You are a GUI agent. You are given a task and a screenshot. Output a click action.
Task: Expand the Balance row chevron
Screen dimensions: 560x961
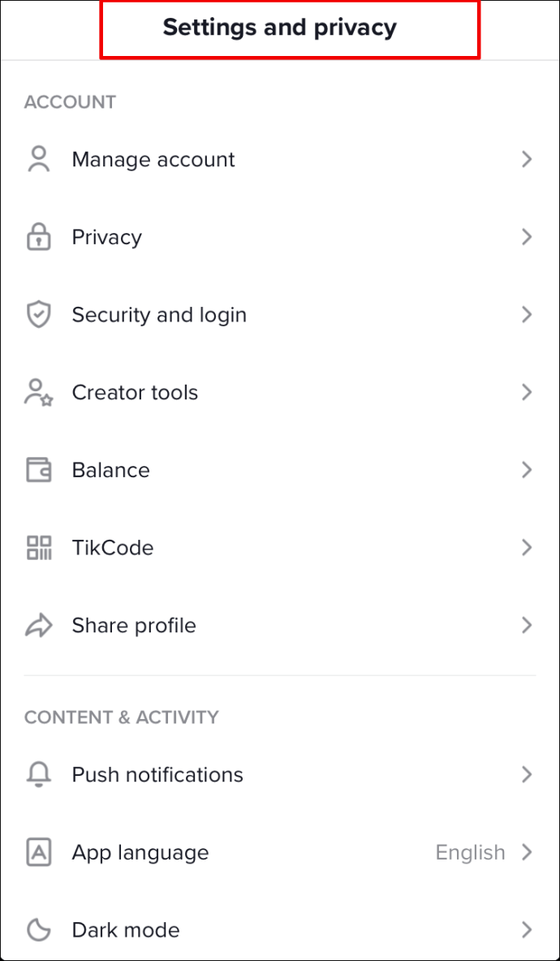(527, 470)
